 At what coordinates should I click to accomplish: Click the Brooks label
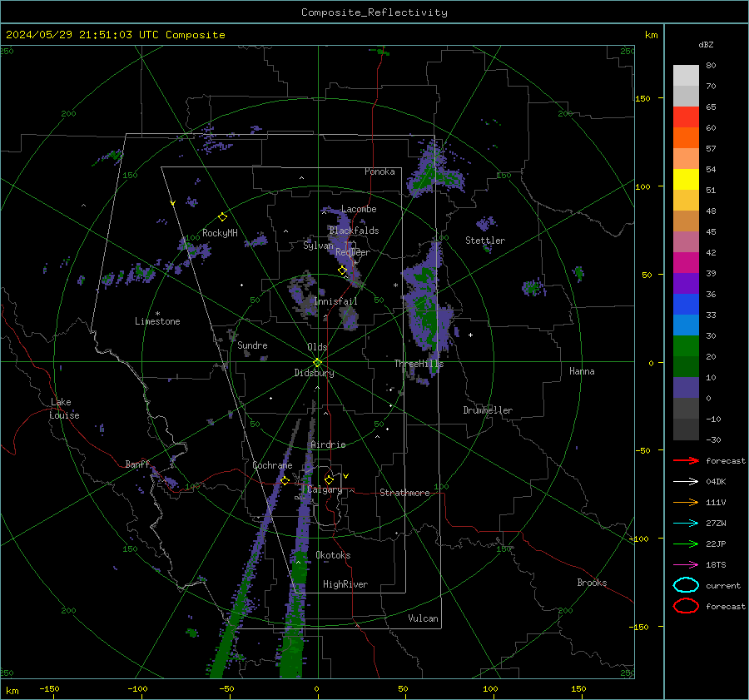click(592, 583)
